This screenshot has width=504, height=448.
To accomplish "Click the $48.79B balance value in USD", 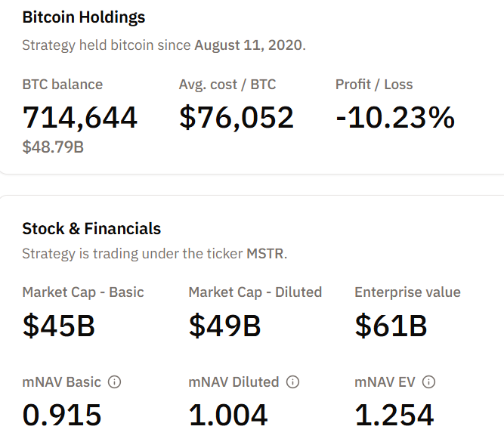I will click(x=53, y=147).
